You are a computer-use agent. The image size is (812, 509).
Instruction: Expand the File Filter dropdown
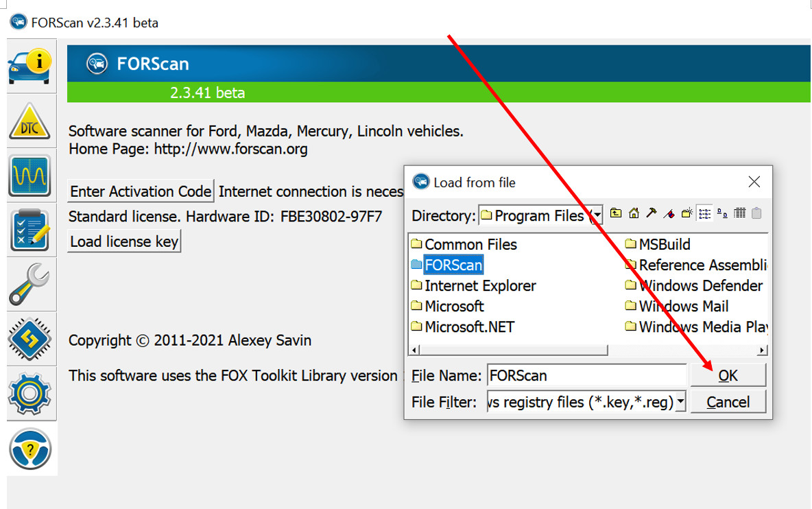point(680,402)
